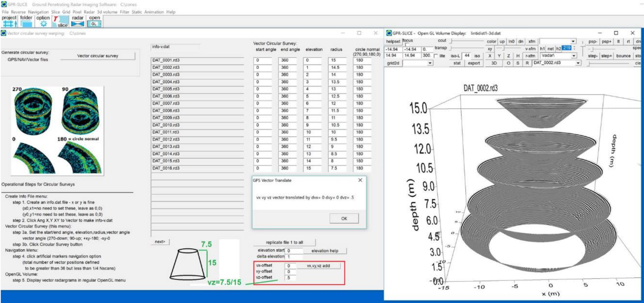Launch the open GL toolbar icon
Viewport: 644px width, 303px height.
point(95,21)
